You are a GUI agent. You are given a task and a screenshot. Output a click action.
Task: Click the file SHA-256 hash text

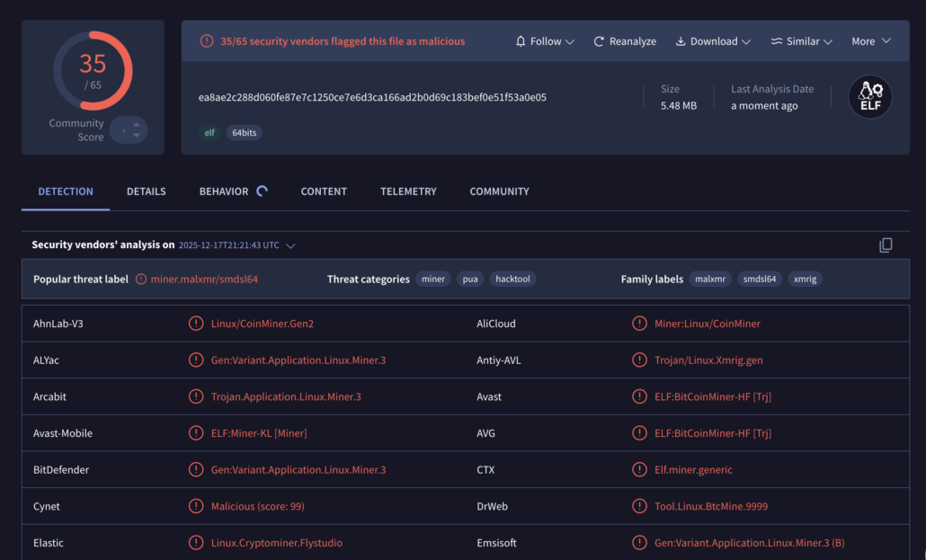372,97
